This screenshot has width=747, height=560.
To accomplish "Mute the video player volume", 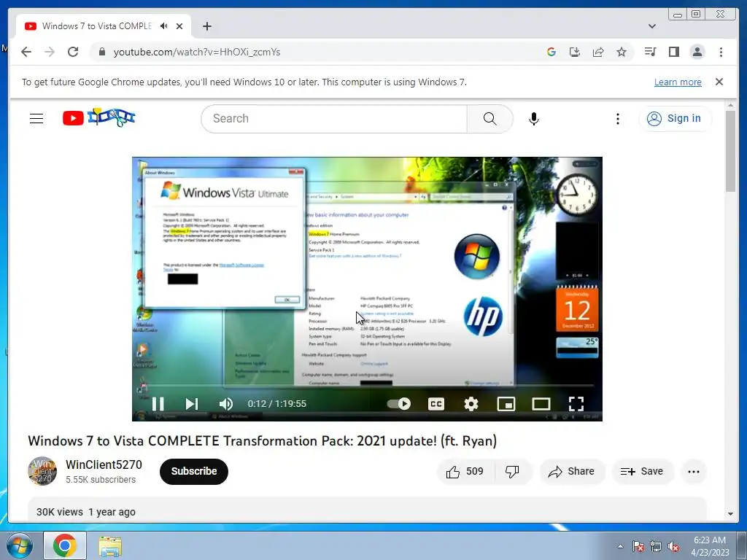I will click(226, 404).
